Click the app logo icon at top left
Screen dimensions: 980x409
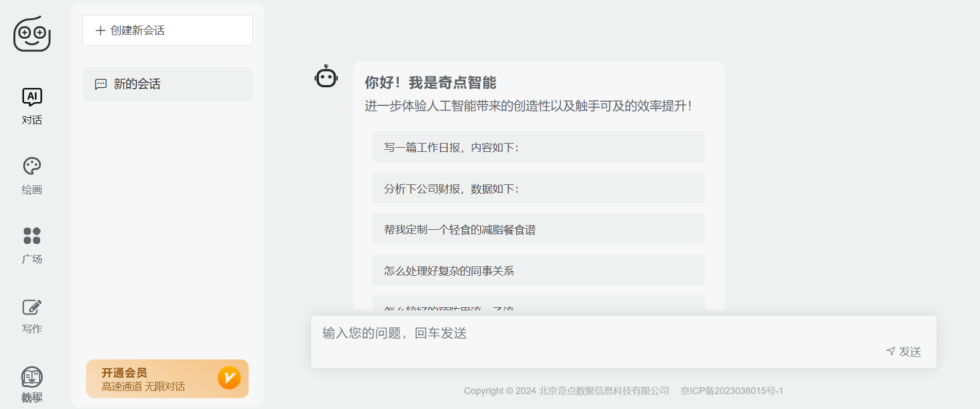pyautogui.click(x=32, y=34)
